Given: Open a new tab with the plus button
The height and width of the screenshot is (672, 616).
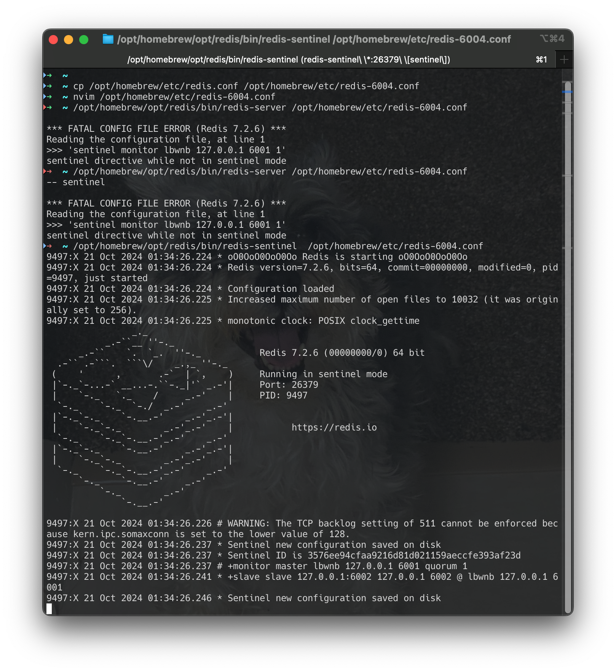Looking at the screenshot, I should click(x=564, y=59).
